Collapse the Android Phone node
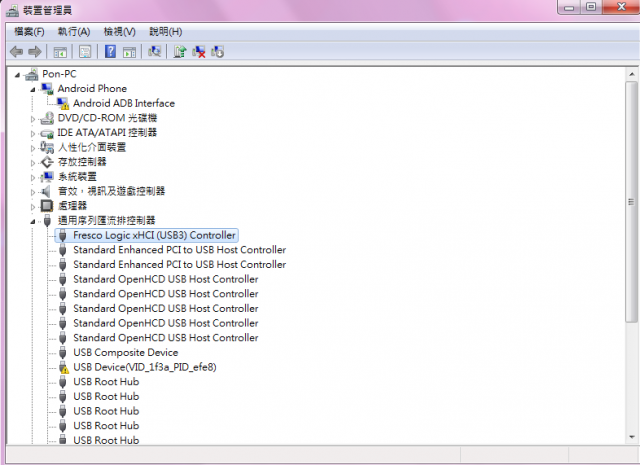This screenshot has height=465, width=640. 33,89
